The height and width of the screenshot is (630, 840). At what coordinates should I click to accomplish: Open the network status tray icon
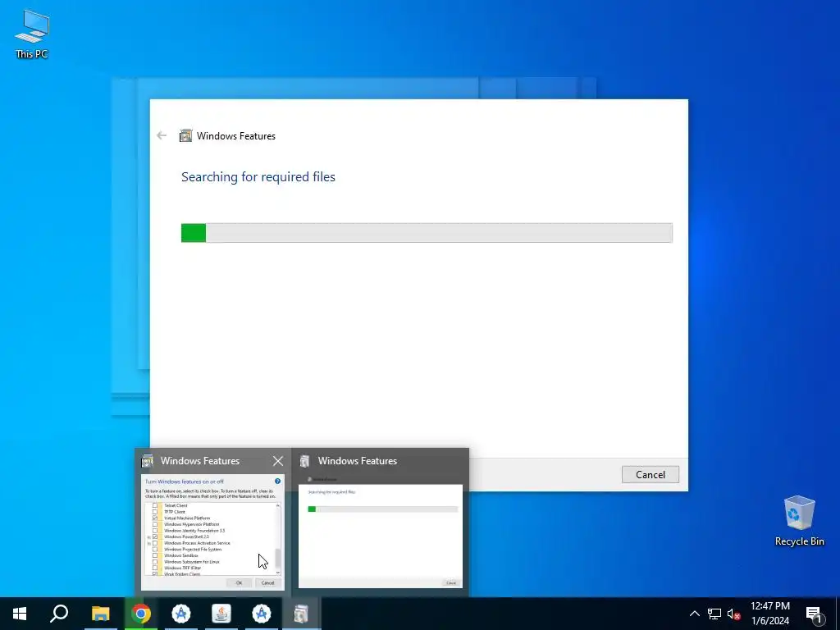pos(714,614)
